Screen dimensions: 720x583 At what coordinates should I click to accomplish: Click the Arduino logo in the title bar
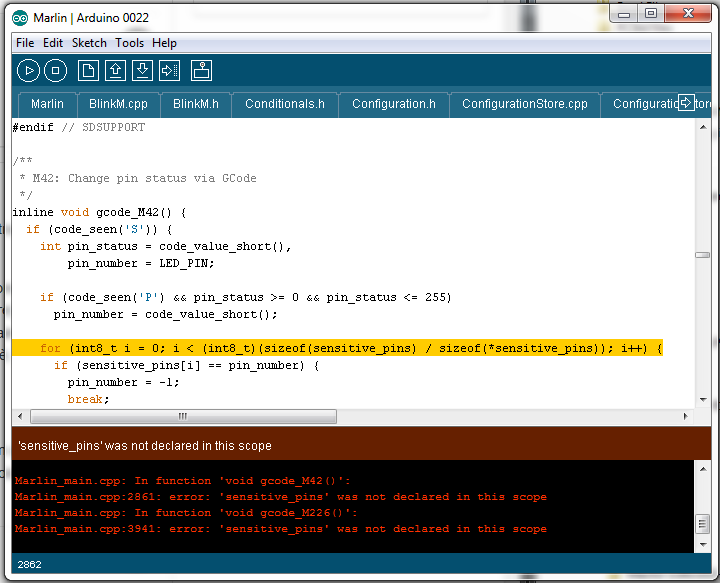coord(21,14)
